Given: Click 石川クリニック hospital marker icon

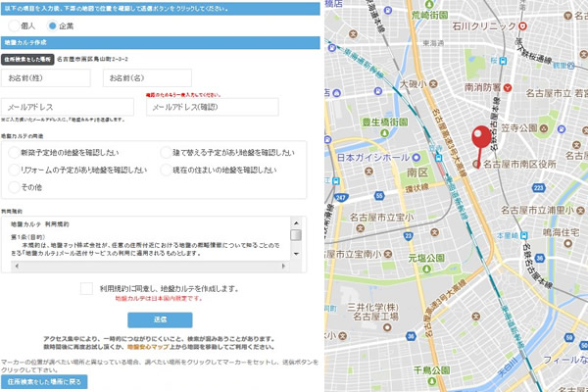Looking at the screenshot, I should coord(522,25).
